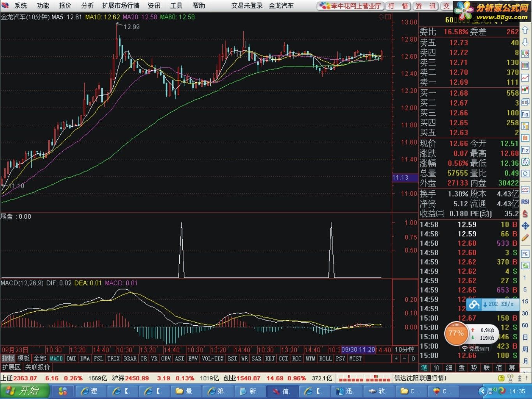Open the 扩展市场行情 menu
The width and height of the screenshot is (532, 399).
(120, 5)
